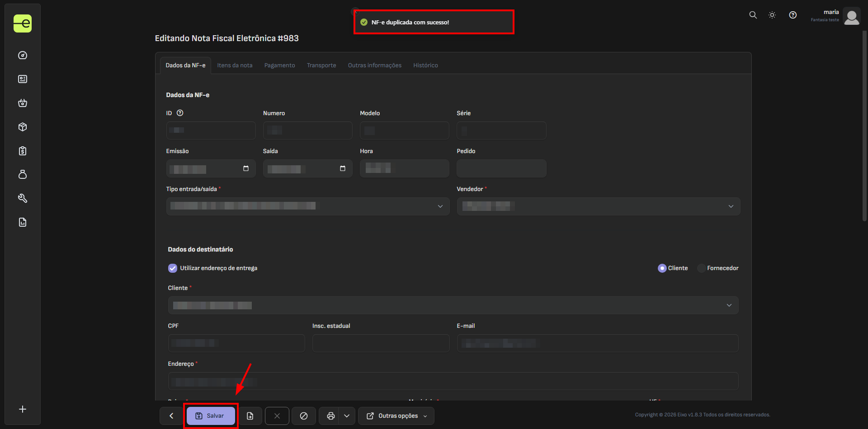868x429 pixels.
Task: Click the Modelo input field
Action: tap(405, 131)
